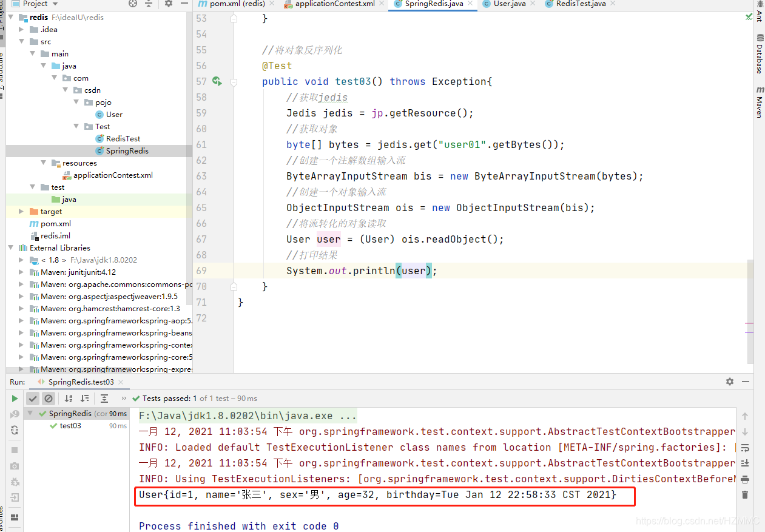The width and height of the screenshot is (765, 532).
Task: Click fold marker at line 70
Action: (x=234, y=286)
